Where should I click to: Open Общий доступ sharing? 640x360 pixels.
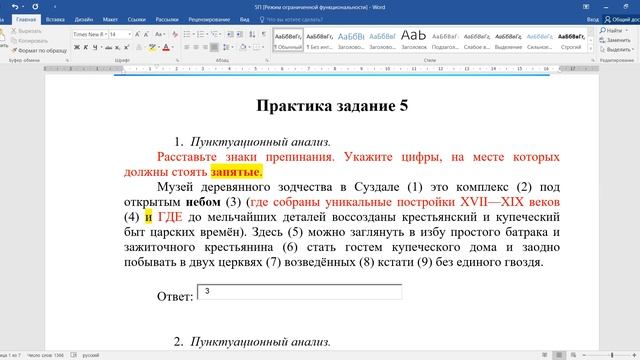click(x=622, y=19)
